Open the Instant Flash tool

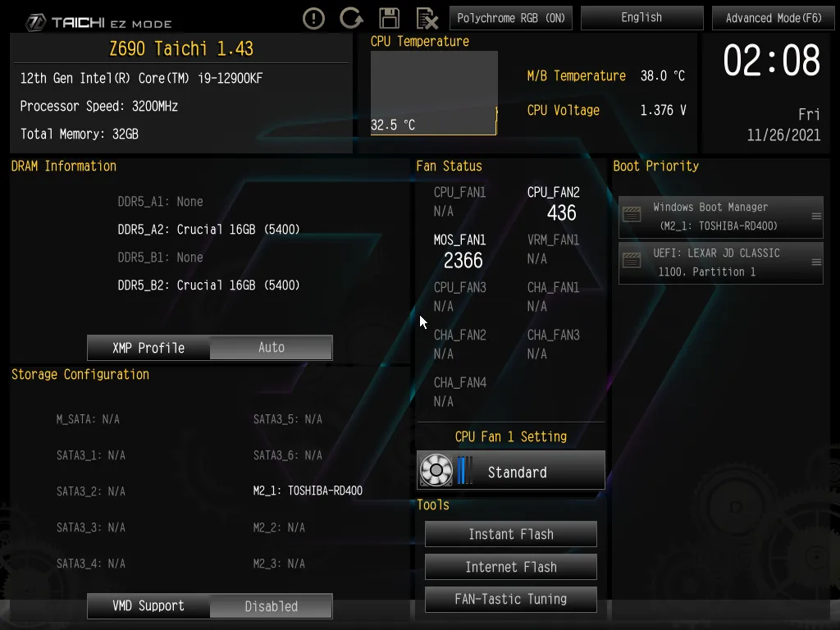pos(511,534)
